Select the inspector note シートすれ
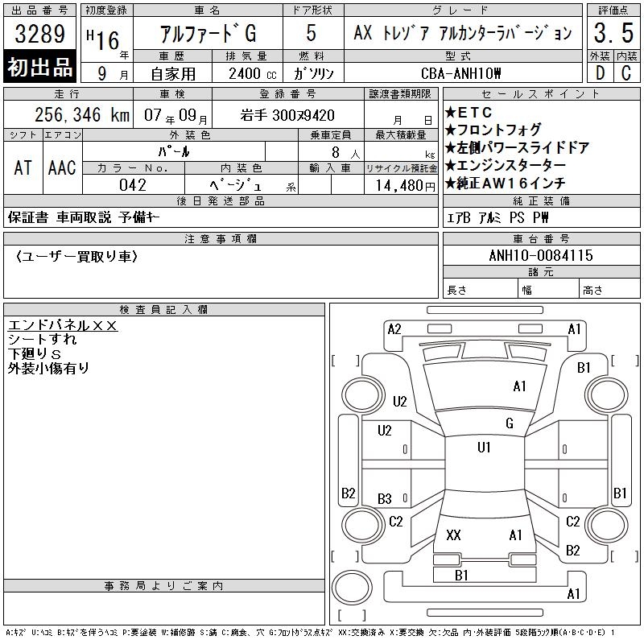This screenshot has height=644, width=644. pyautogui.click(x=42, y=339)
